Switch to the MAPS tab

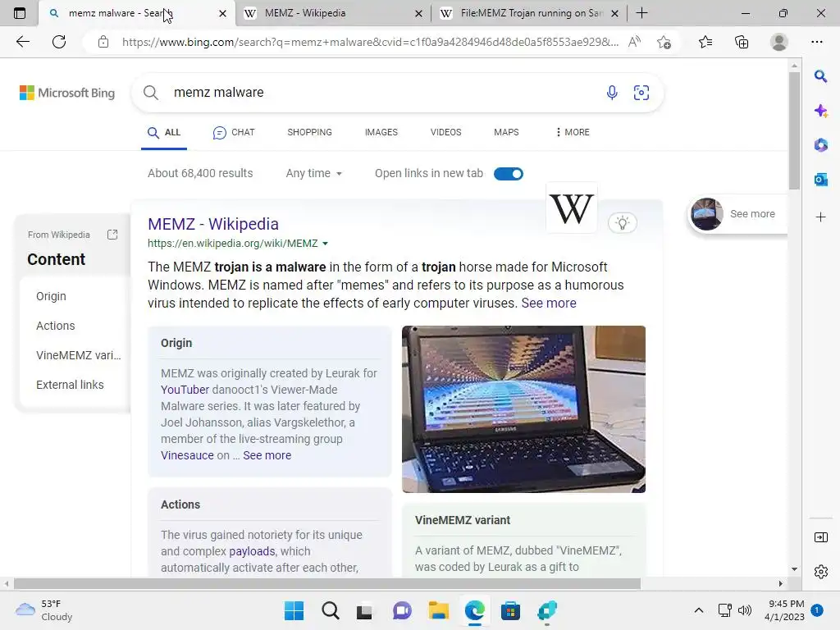(506, 132)
